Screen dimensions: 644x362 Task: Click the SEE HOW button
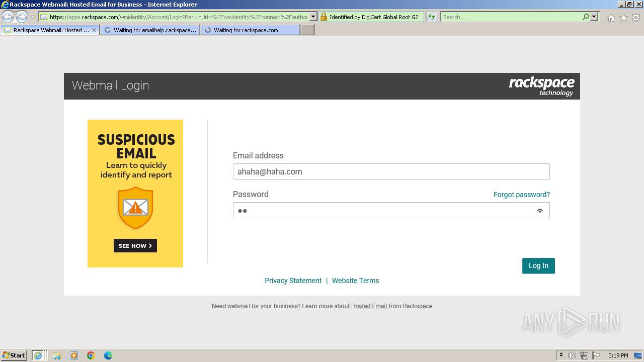[135, 246]
